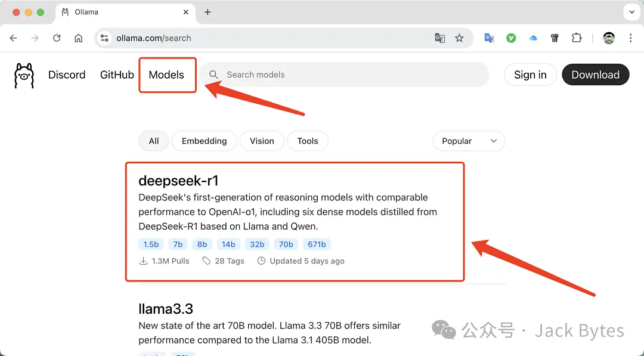The width and height of the screenshot is (644, 356).
Task: Open the Chrome three-dot menu
Action: click(631, 38)
